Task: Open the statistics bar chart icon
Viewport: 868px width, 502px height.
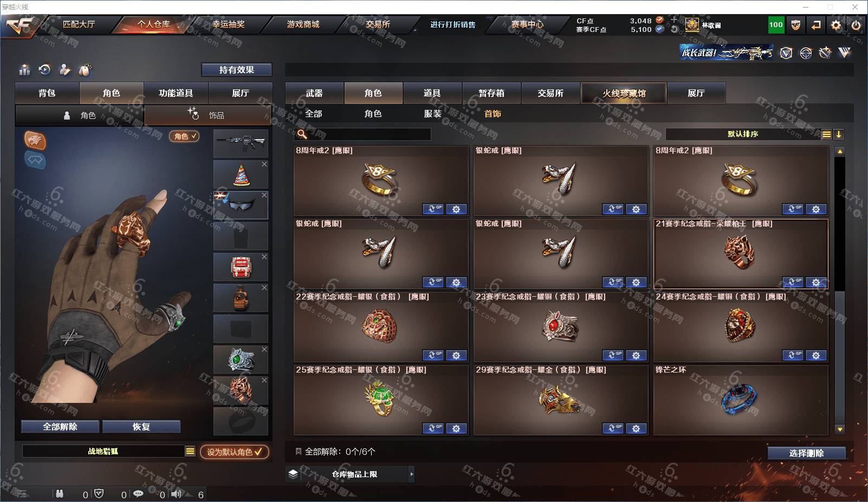Action: coord(25,70)
